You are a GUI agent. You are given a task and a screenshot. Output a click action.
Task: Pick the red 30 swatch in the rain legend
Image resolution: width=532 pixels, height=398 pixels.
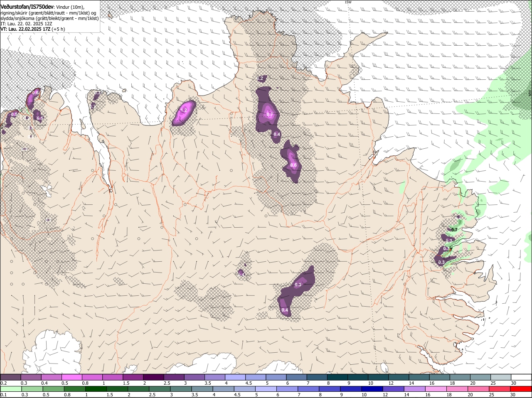tap(521, 388)
